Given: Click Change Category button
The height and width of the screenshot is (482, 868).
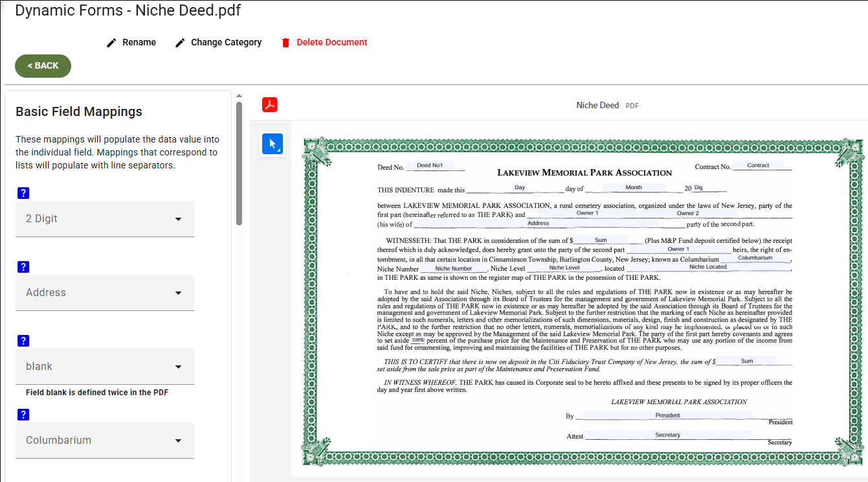Looking at the screenshot, I should 219,42.
